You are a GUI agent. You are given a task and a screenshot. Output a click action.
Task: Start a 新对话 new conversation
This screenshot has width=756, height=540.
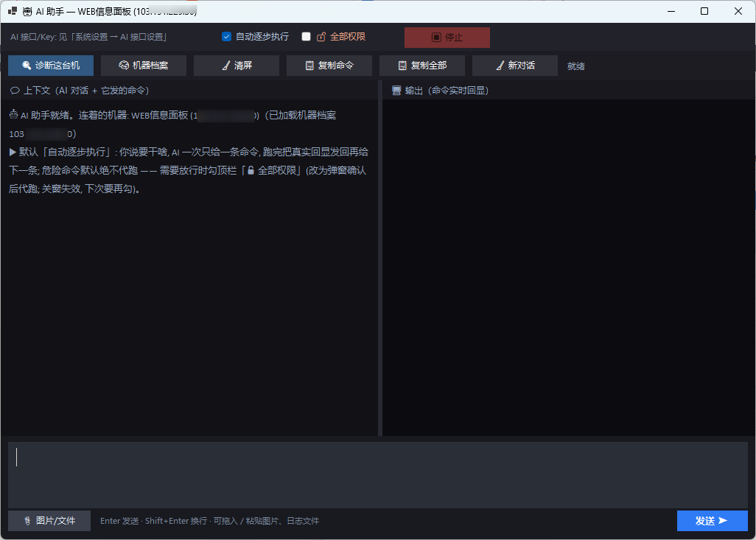coord(515,66)
